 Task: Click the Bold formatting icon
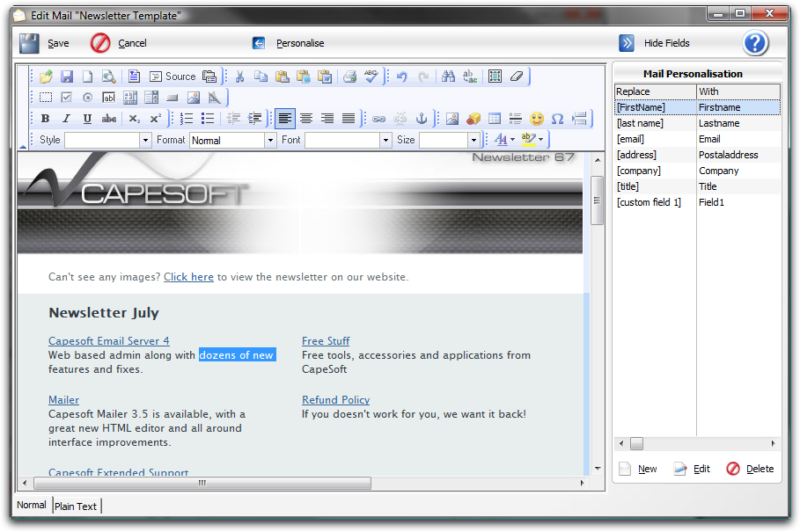pos(45,119)
